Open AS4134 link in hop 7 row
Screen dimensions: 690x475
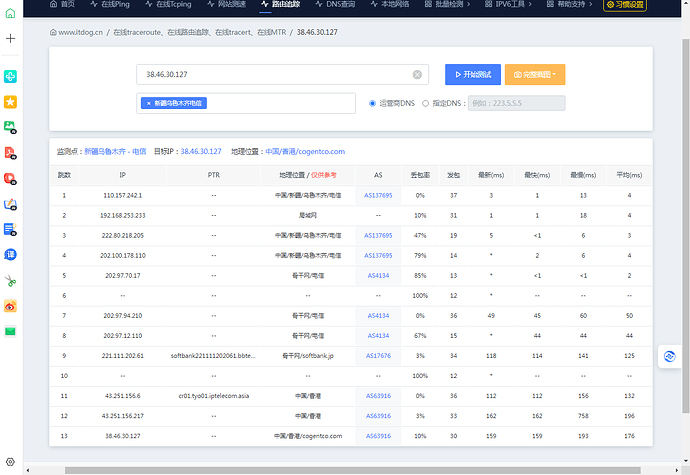pyautogui.click(x=378, y=316)
